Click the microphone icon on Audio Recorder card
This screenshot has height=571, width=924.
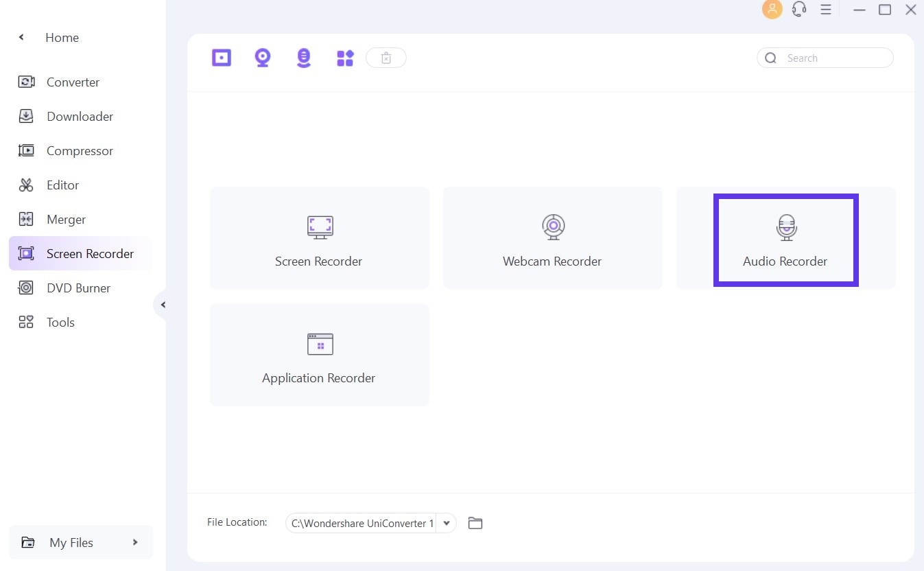point(786,227)
